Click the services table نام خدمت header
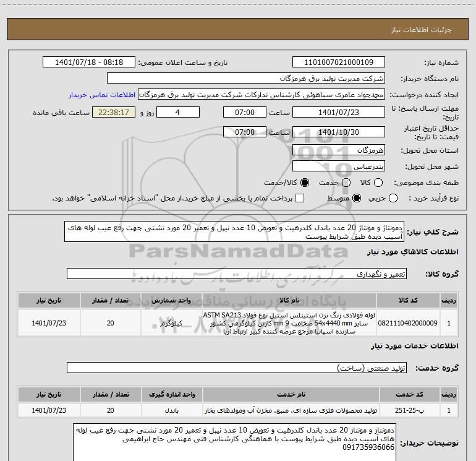The height and width of the screenshot is (461, 476). click(291, 394)
